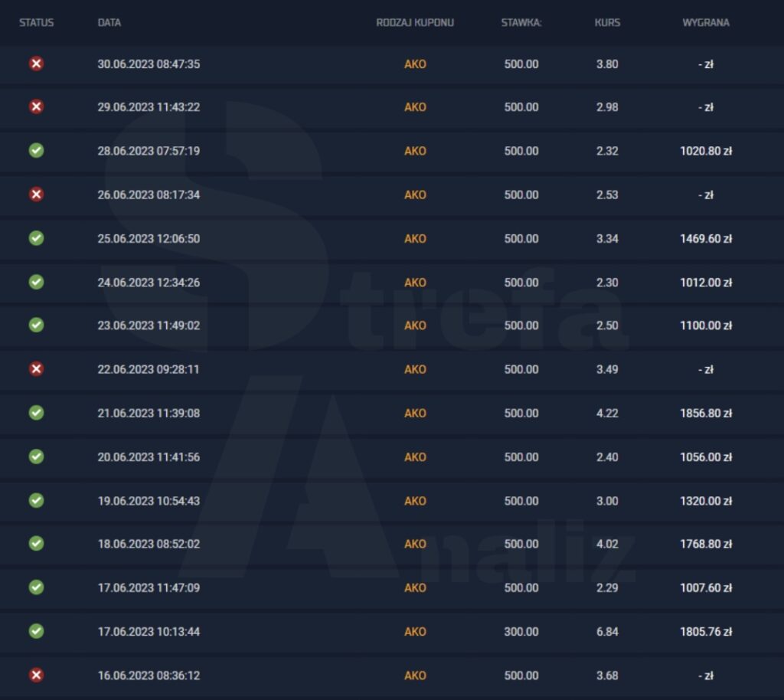Image resolution: width=784 pixels, height=700 pixels.
Task: Click the green won icon for 24.06.2023 12:34:26
Action: (x=36, y=282)
